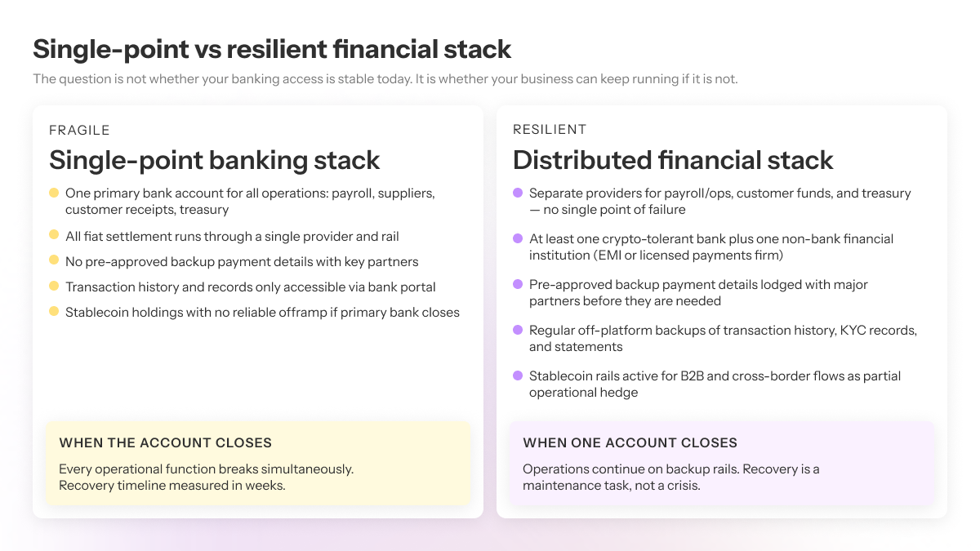This screenshot has width=980, height=551.
Task: Select purple bullet before 'At least one crypto-tolerant bank'
Action: click(518, 239)
